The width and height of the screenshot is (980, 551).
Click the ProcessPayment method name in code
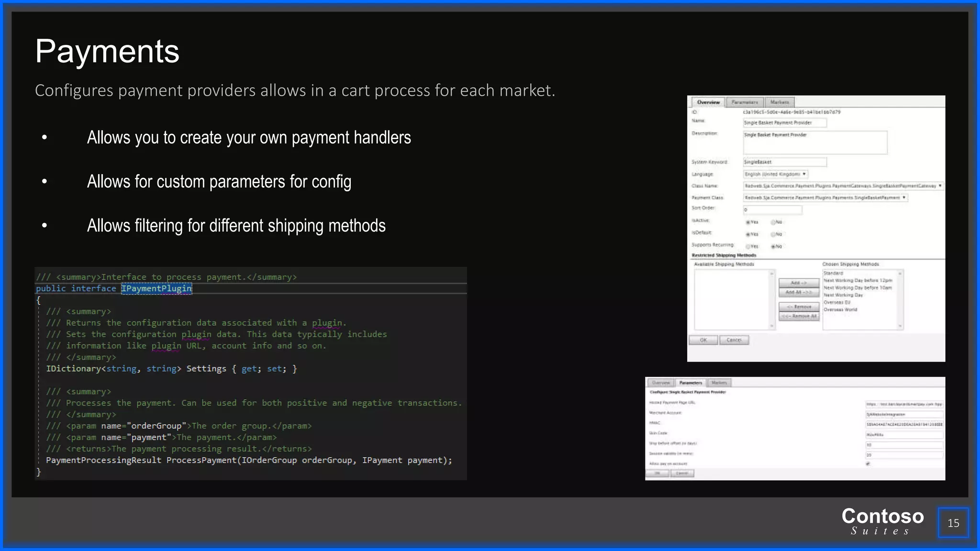(x=201, y=460)
